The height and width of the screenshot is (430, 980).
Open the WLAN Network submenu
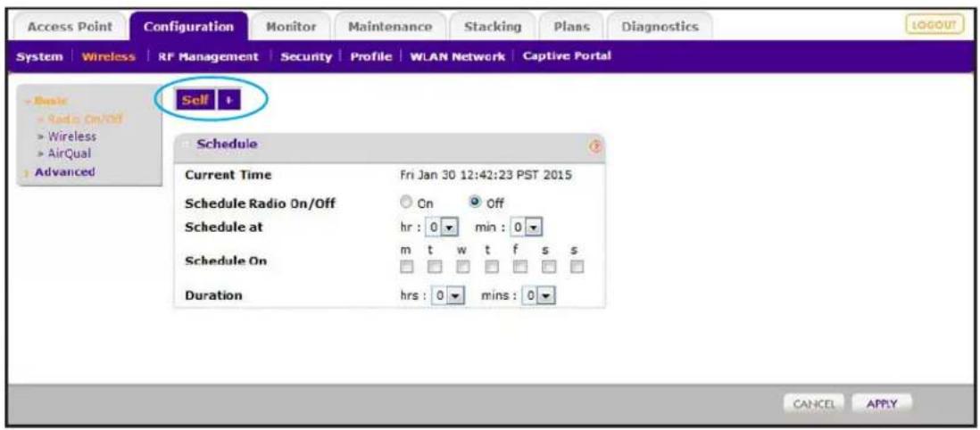pos(457,57)
